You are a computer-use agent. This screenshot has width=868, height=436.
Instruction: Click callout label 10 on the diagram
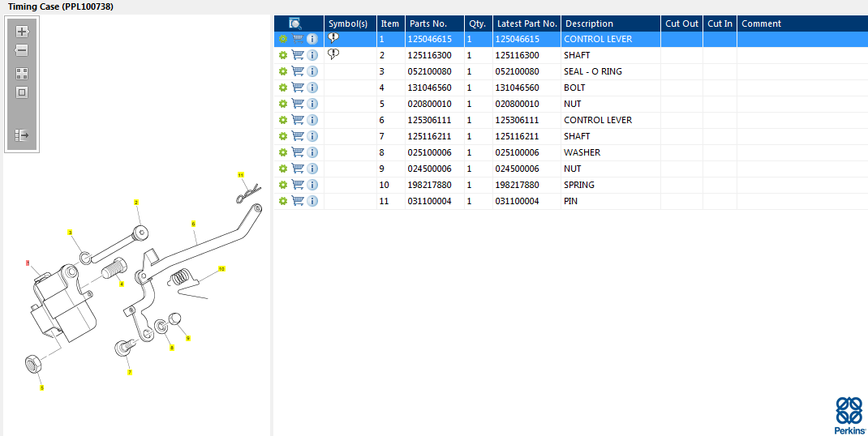coord(221,268)
